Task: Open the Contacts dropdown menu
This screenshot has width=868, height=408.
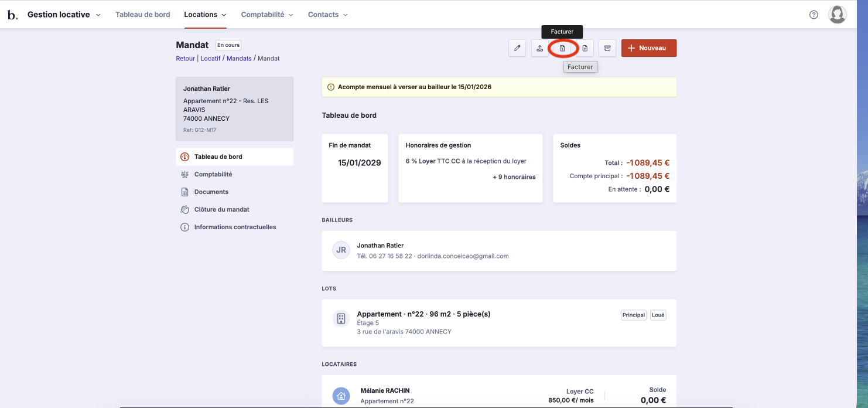Action: tap(327, 15)
